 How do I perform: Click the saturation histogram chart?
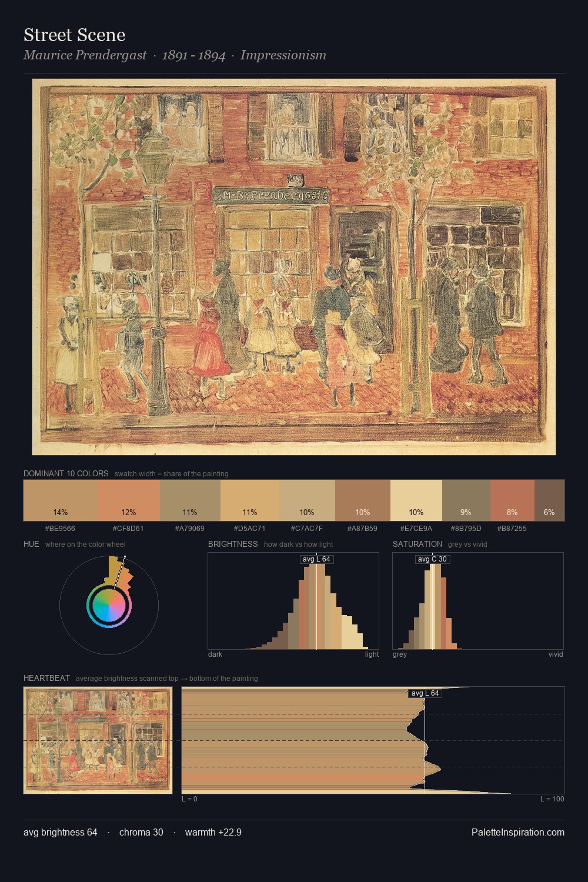pyautogui.click(x=478, y=601)
